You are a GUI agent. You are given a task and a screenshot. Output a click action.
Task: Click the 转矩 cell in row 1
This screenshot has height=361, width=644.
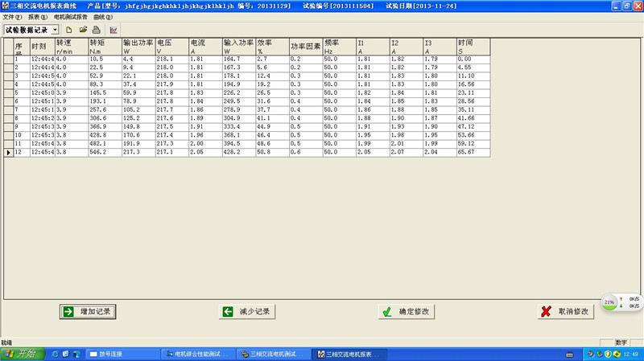[x=104, y=59]
